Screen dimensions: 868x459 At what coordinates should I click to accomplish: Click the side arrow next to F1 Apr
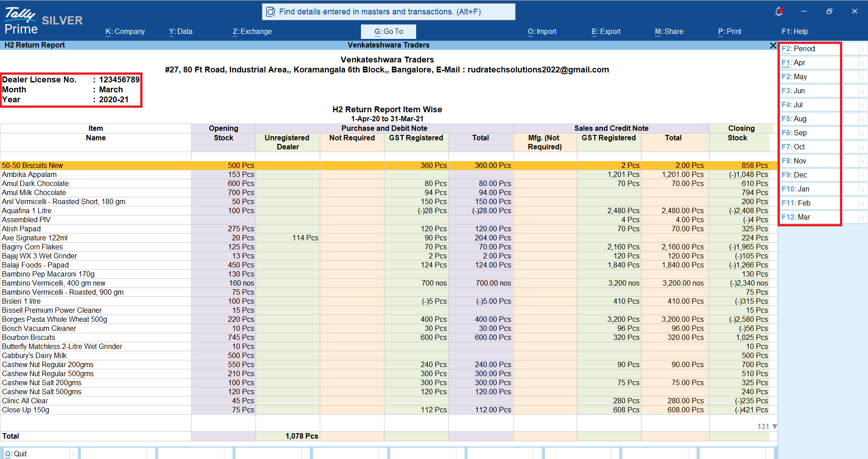863,63
